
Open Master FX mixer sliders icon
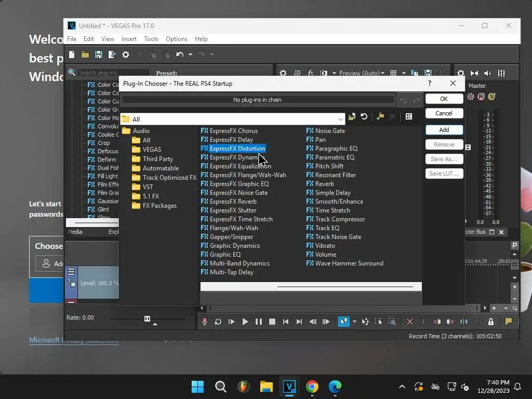501,73
